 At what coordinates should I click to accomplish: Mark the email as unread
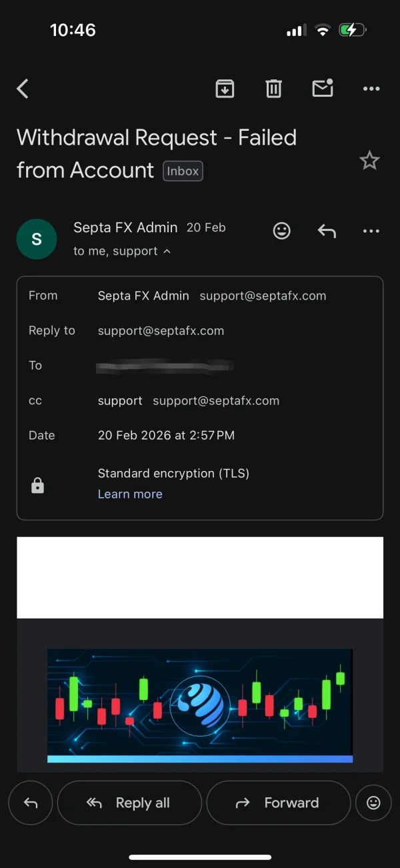(x=323, y=88)
